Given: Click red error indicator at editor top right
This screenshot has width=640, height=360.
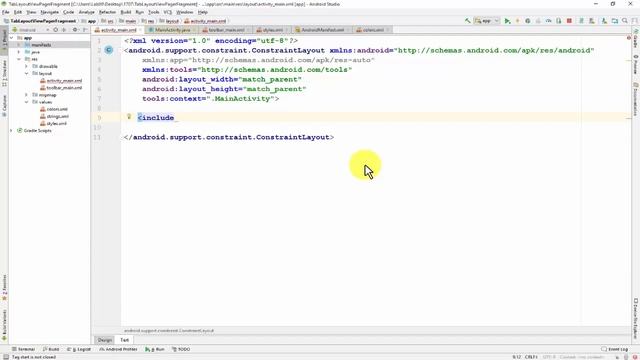Looking at the screenshot, I should tap(629, 38).
